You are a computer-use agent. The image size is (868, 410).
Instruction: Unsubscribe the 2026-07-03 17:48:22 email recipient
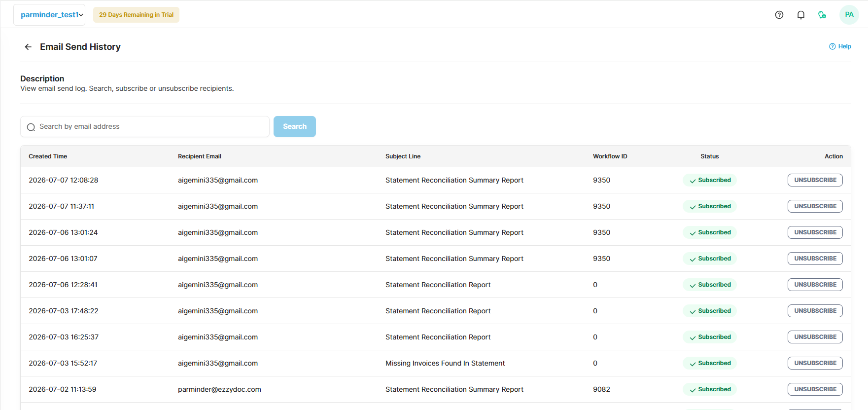click(x=815, y=311)
